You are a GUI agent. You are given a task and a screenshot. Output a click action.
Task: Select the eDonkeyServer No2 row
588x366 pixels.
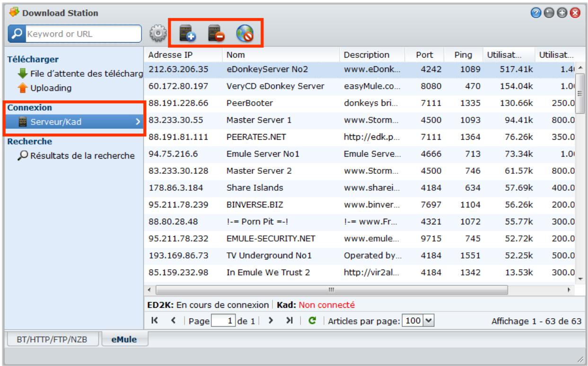pyautogui.click(x=359, y=70)
